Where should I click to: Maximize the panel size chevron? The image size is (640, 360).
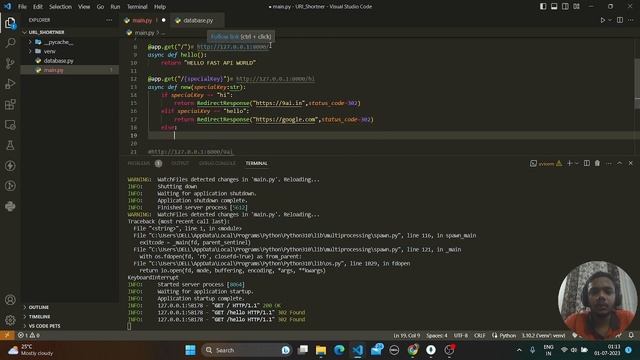tap(619, 163)
